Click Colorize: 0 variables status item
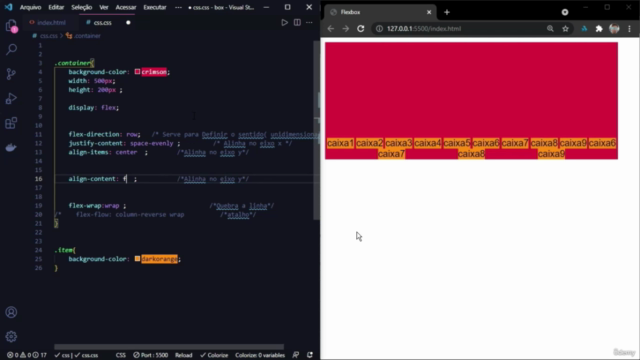 tap(260, 355)
